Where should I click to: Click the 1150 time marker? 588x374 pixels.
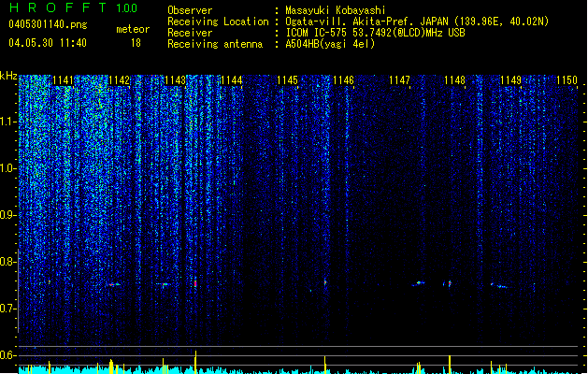(566, 80)
